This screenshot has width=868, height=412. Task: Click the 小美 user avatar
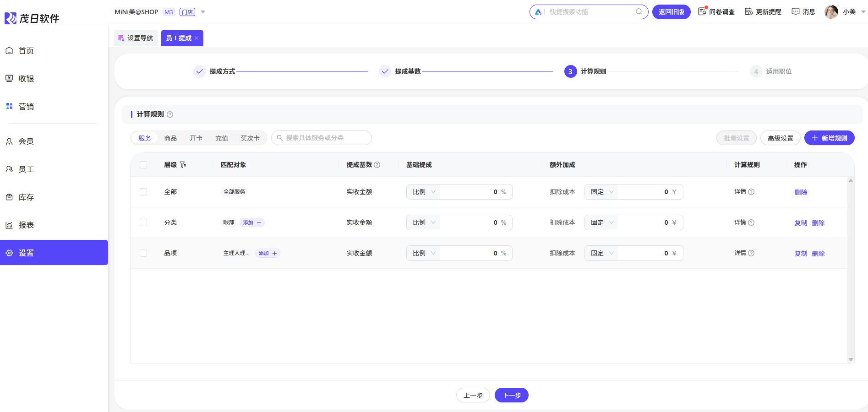click(x=831, y=12)
